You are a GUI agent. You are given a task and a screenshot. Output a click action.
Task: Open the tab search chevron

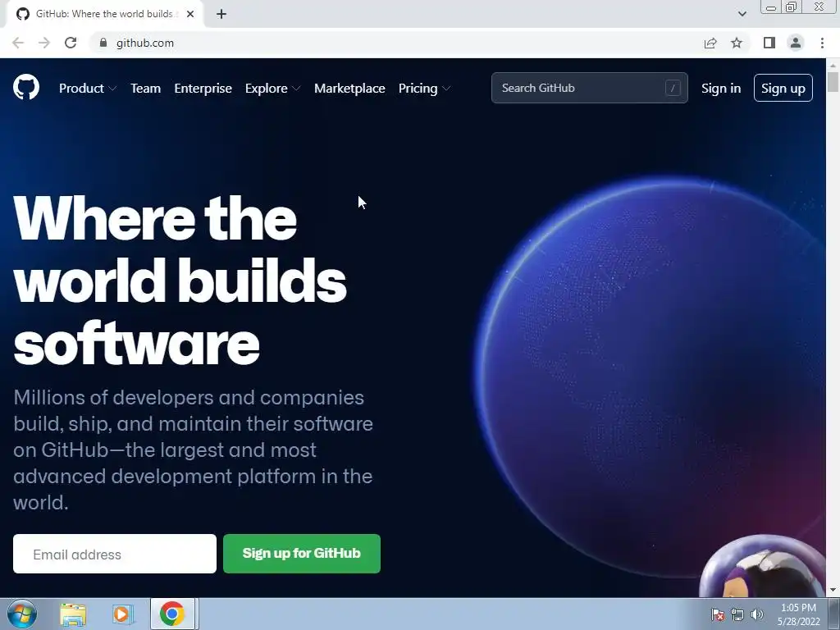742,14
